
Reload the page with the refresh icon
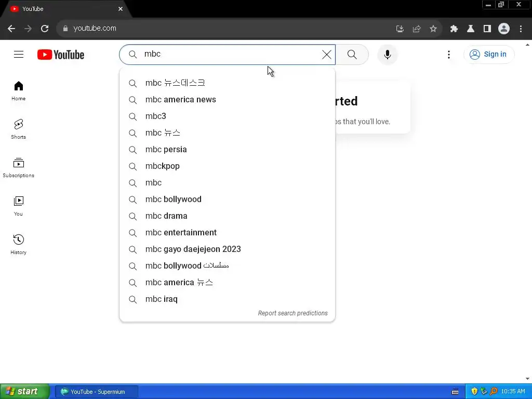(x=45, y=29)
